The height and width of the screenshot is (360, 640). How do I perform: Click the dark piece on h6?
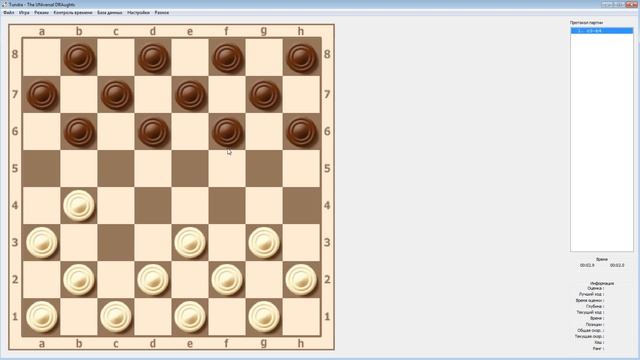click(301, 132)
